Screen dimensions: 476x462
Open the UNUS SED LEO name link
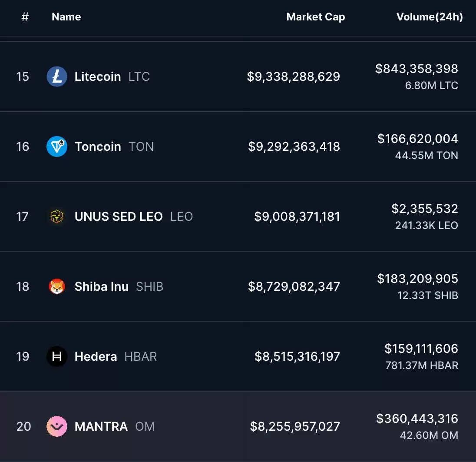(x=119, y=216)
